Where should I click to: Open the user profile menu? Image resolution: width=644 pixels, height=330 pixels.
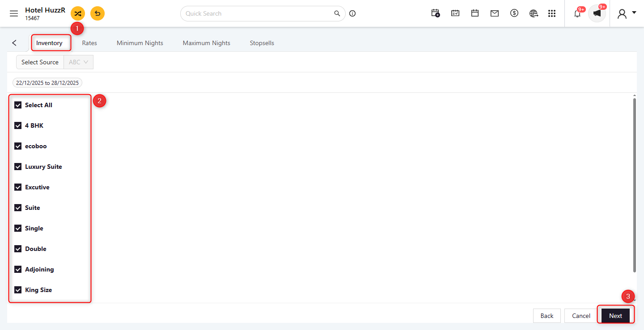point(627,13)
